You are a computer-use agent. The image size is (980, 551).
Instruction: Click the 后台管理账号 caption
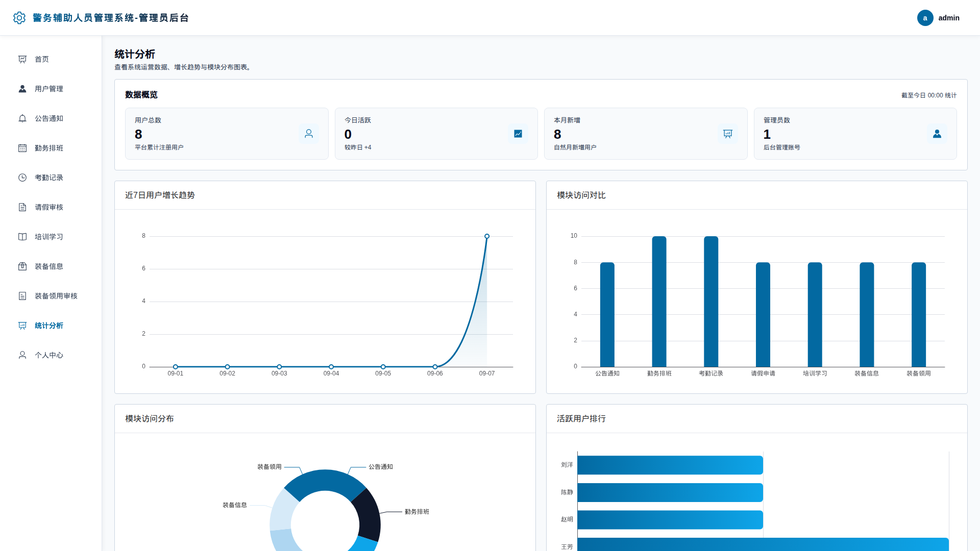click(782, 147)
